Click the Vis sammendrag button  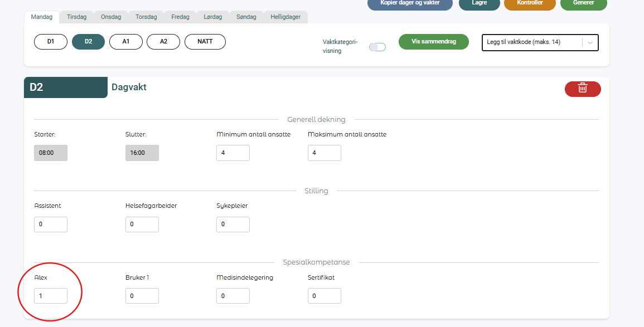433,42
